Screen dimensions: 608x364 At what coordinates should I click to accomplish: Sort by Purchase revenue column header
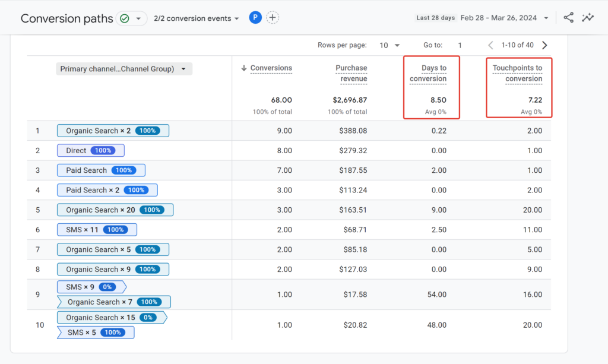tap(351, 73)
